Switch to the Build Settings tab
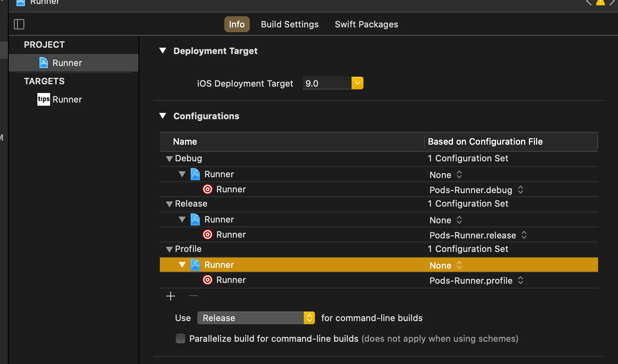Viewport: 618px width, 364px height. (x=290, y=24)
